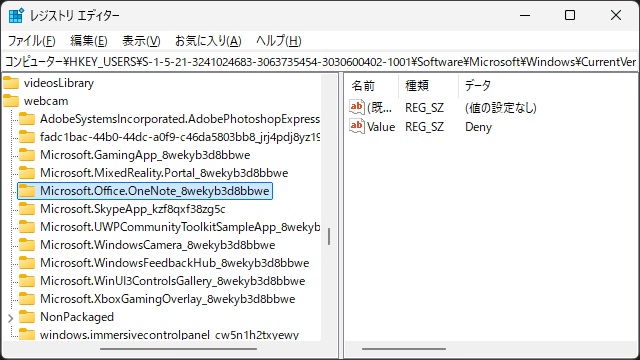The width and height of the screenshot is (640, 360).
Task: Select Microsoft.SkypeApp_kzf8qxf38zg5c key
Action: (133, 209)
